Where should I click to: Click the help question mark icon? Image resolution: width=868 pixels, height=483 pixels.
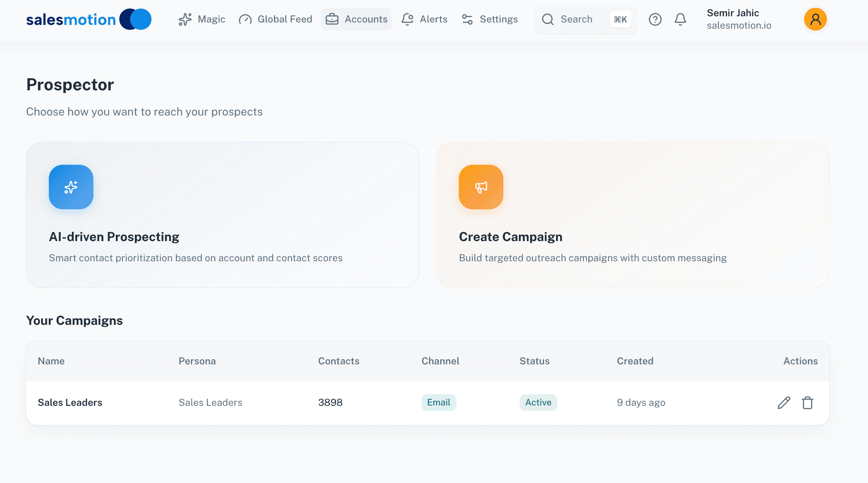pos(655,19)
